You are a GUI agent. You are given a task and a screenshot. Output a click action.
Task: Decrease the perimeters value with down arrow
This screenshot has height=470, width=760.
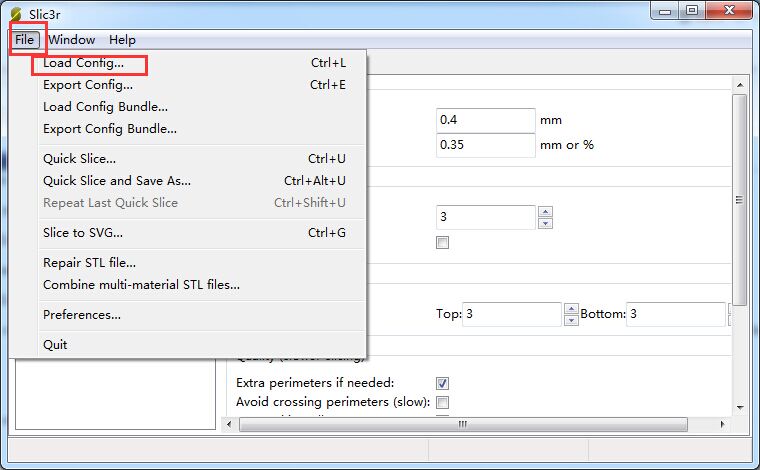pos(545,223)
